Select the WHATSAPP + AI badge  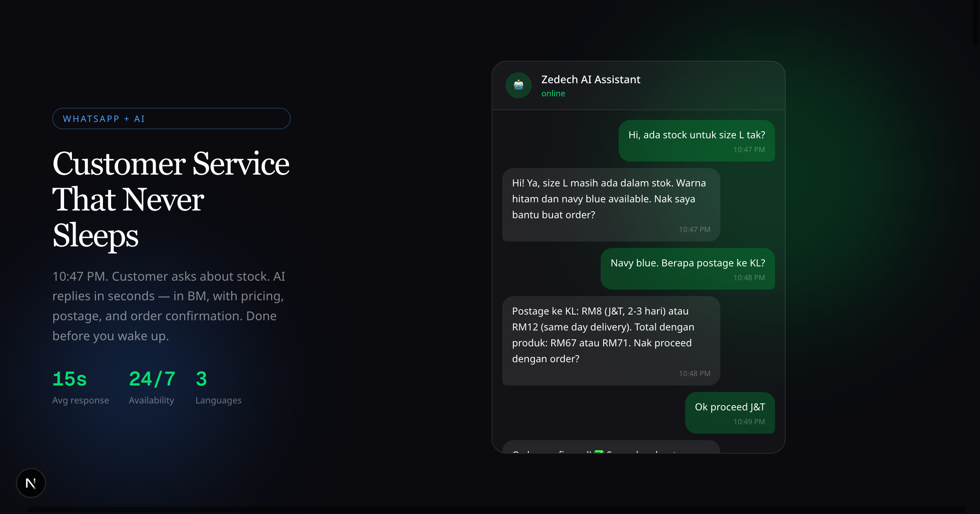click(171, 118)
